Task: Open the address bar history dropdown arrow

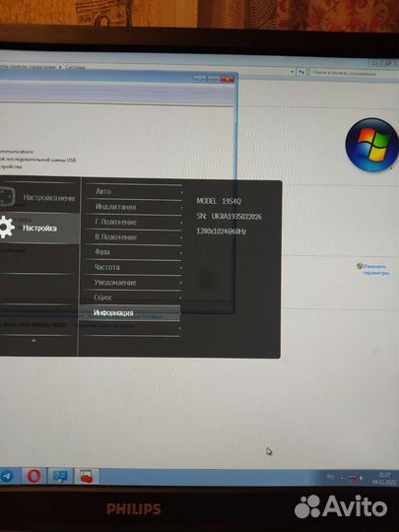Action: click(293, 72)
